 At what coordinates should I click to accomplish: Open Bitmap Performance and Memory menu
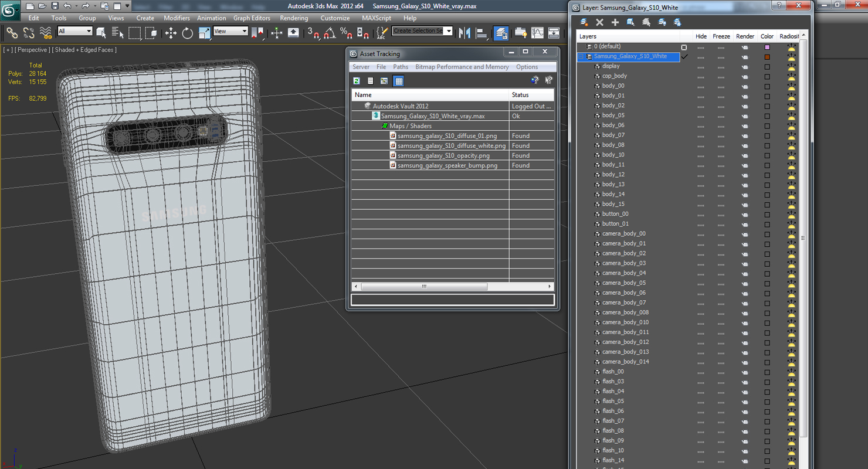[462, 67]
